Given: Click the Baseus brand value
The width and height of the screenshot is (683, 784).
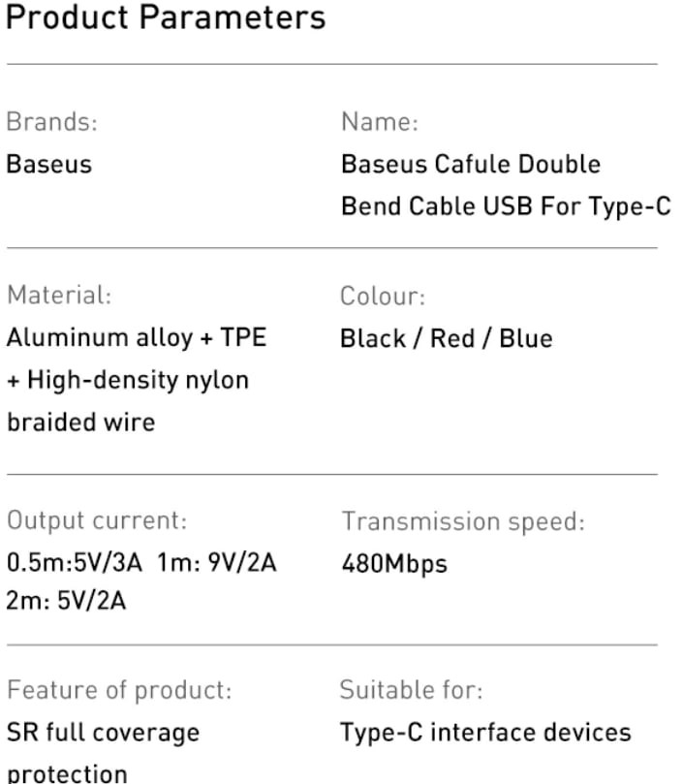Looking at the screenshot, I should coord(49,164).
